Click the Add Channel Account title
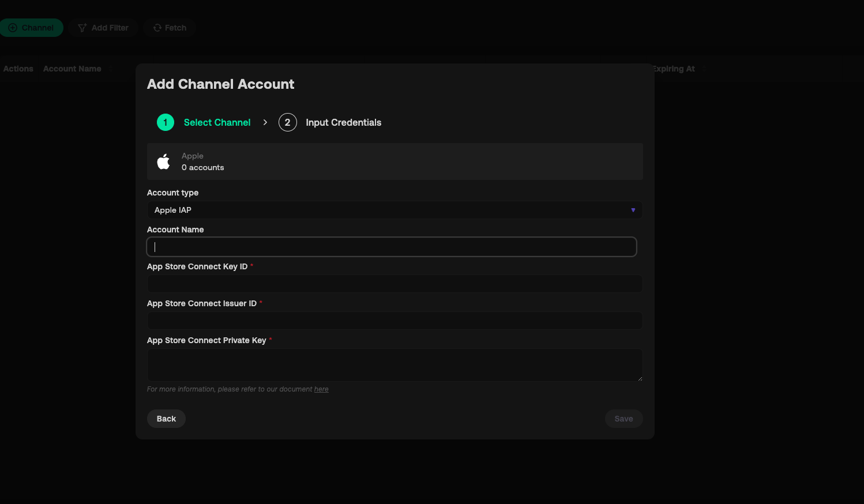This screenshot has height=504, width=864. tap(220, 84)
